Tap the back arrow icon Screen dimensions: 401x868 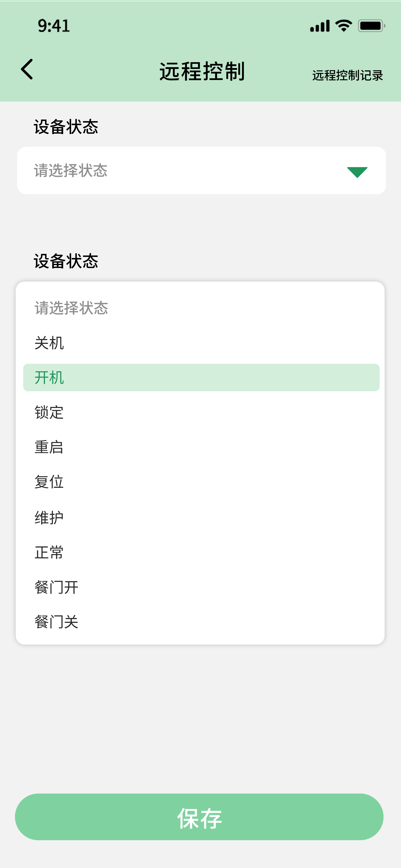(x=27, y=69)
